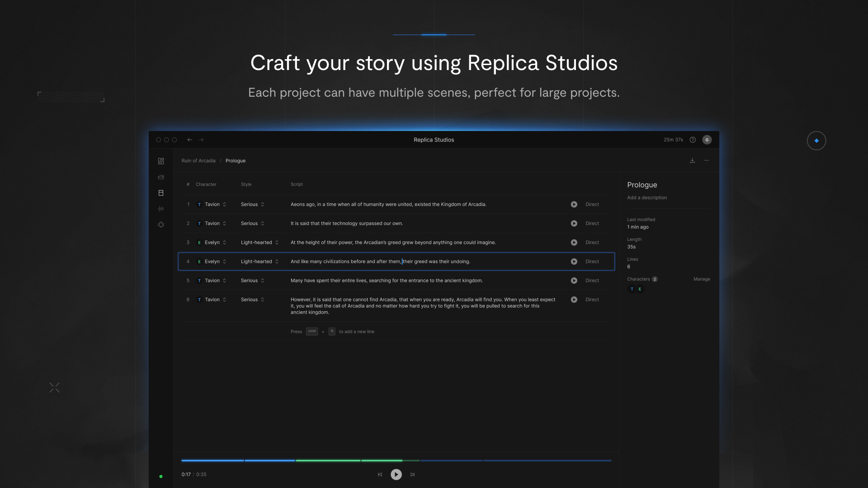This screenshot has height=488, width=868.
Task: Click Add a description field
Action: click(x=647, y=198)
